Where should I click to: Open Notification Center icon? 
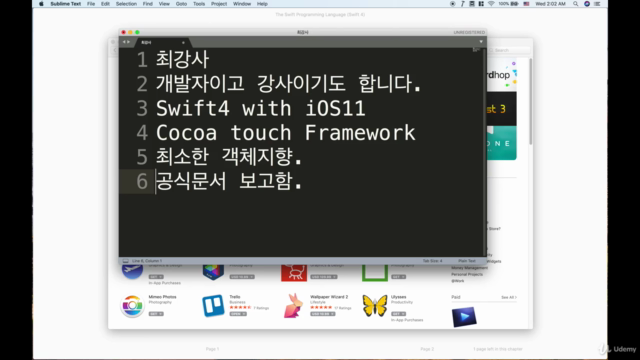[x=597, y=4]
